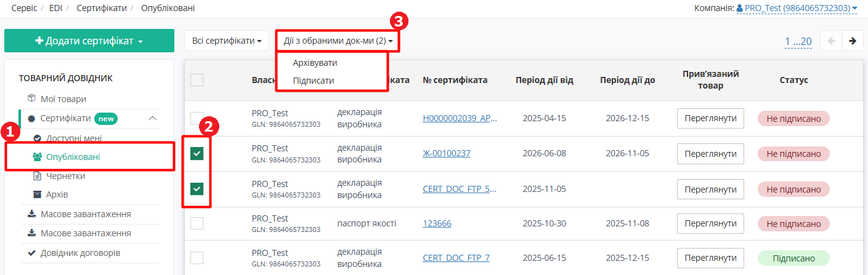Collapse the 'Сертифікати' section with the chevron
Image resolution: width=868 pixels, height=275 pixels.
click(153, 118)
